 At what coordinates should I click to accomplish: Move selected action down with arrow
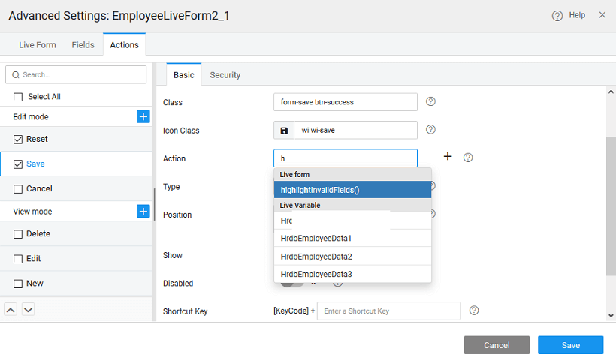(28, 309)
